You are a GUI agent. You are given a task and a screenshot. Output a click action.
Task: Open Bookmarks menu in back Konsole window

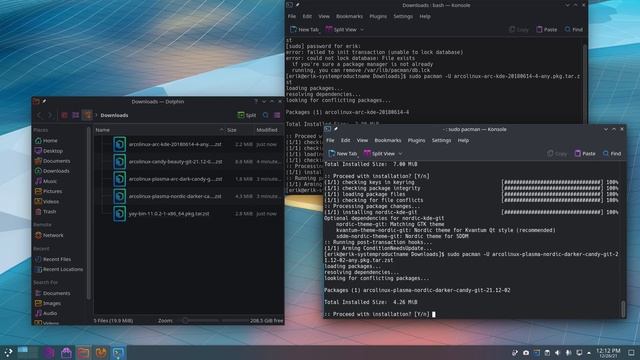pos(349,16)
